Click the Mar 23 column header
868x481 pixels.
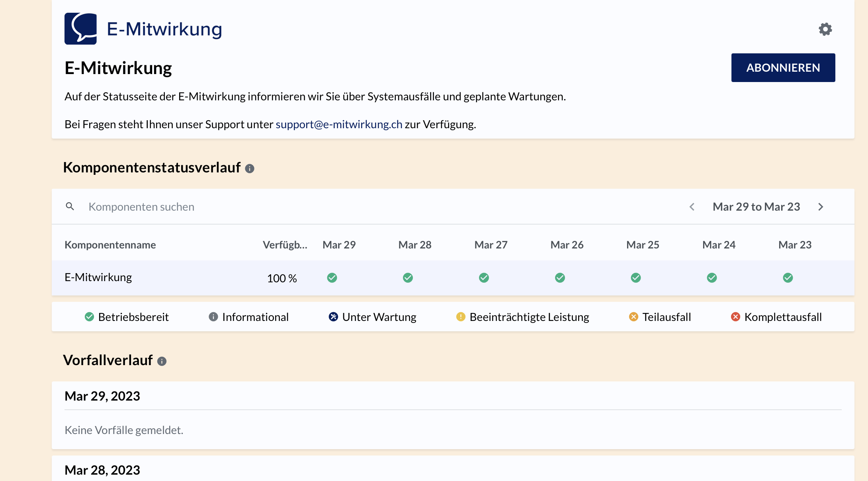click(x=795, y=244)
